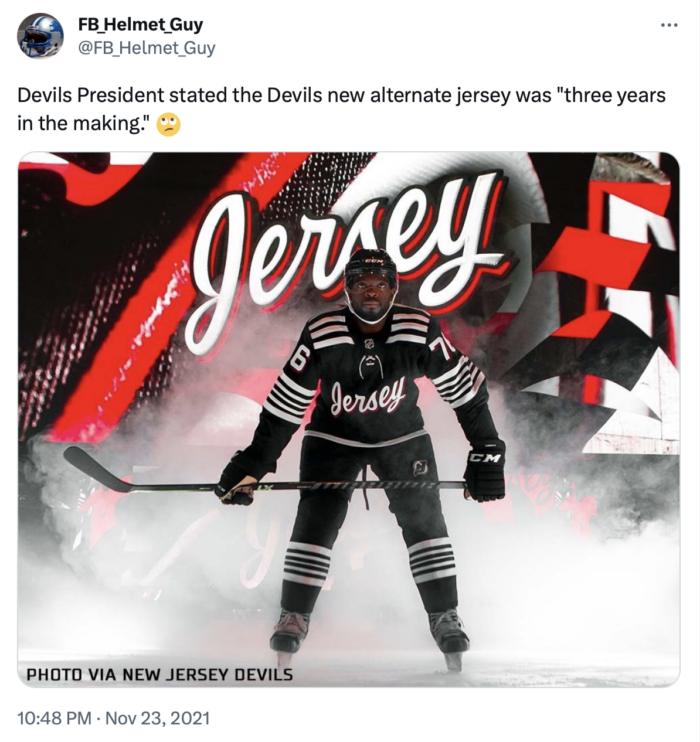Image resolution: width=700 pixels, height=742 pixels.
Task: Click the player's left skate in photo
Action: [x=450, y=638]
